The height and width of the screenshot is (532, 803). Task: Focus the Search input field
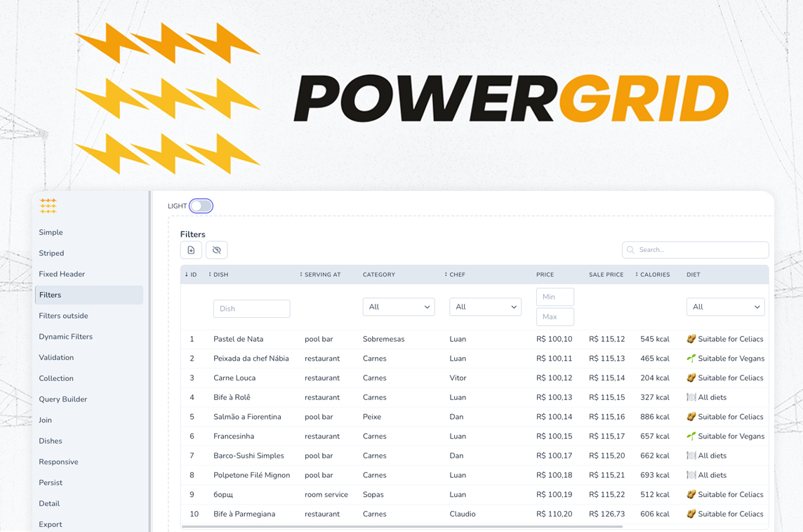pyautogui.click(x=696, y=250)
